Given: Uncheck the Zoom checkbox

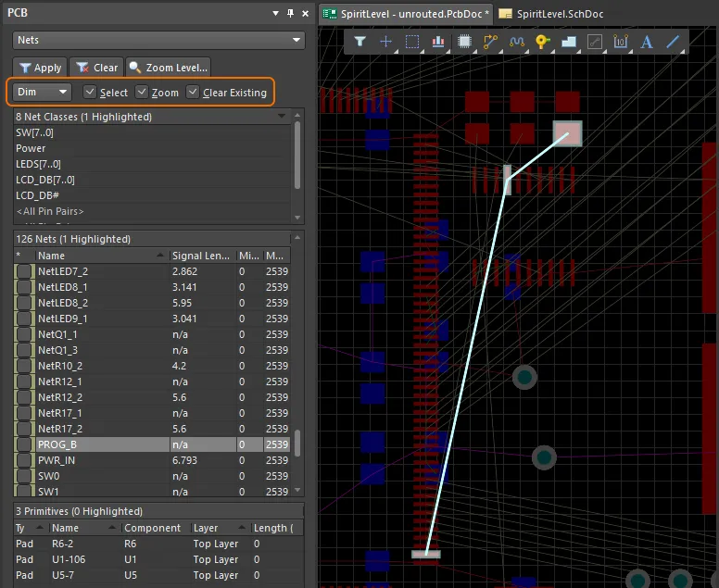Looking at the screenshot, I should click(142, 93).
